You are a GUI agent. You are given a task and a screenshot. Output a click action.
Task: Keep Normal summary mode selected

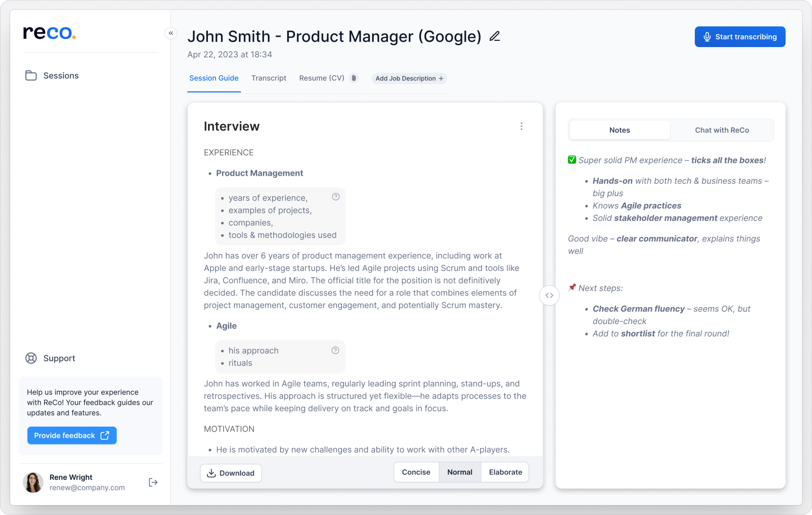(x=460, y=472)
